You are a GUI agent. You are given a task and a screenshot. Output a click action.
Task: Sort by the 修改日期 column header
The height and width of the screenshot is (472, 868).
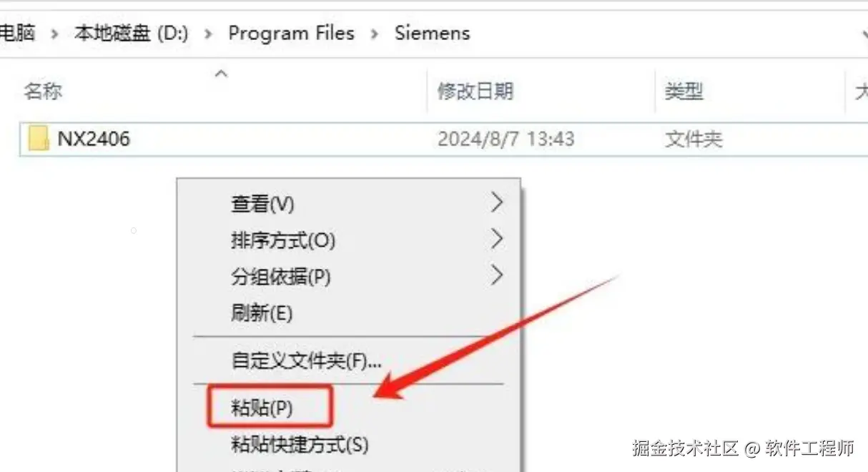coord(475,91)
